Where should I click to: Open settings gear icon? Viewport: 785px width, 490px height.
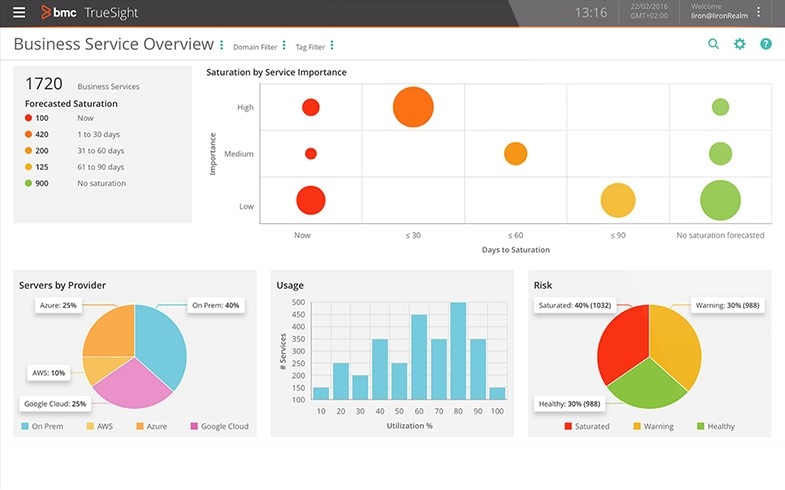coord(739,44)
